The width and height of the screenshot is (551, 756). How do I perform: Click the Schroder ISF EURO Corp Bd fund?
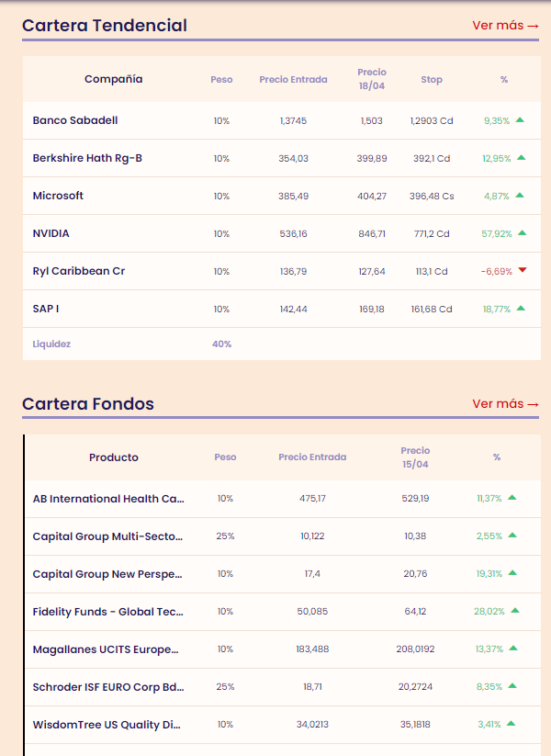point(108,686)
